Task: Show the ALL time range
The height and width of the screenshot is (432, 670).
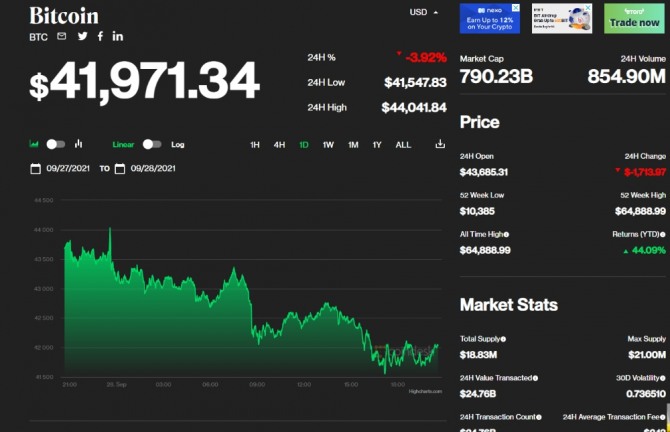Action: click(x=403, y=145)
